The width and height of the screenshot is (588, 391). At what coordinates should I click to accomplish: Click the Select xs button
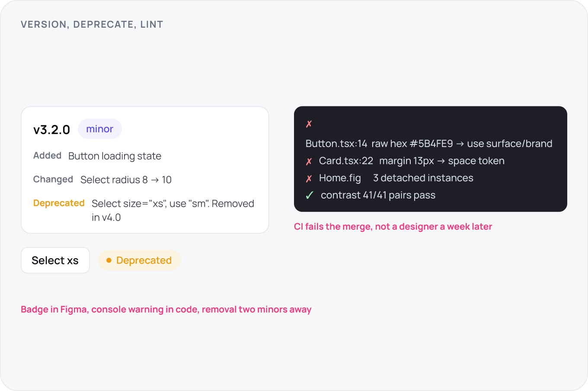tap(55, 260)
